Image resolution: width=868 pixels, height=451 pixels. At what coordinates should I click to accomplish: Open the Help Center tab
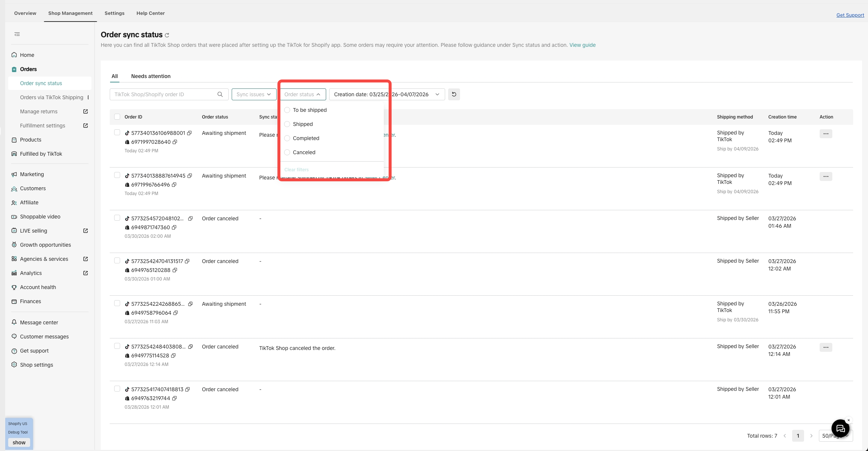click(x=151, y=13)
